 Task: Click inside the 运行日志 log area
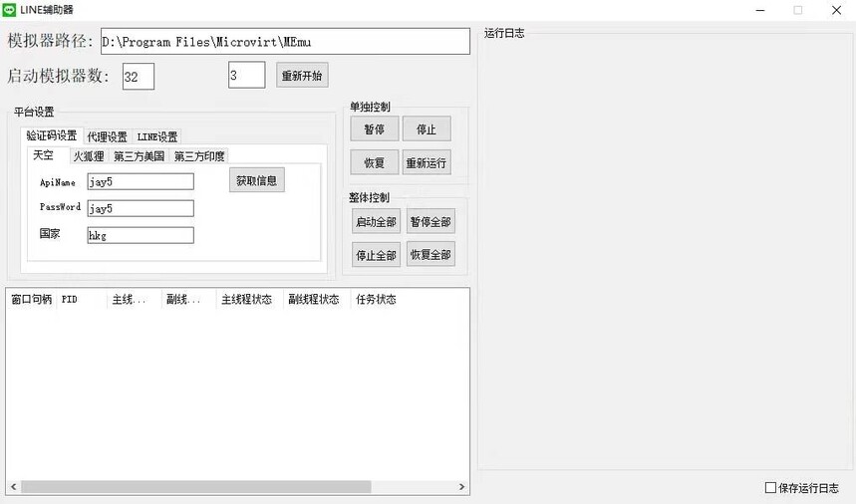[x=666, y=251]
